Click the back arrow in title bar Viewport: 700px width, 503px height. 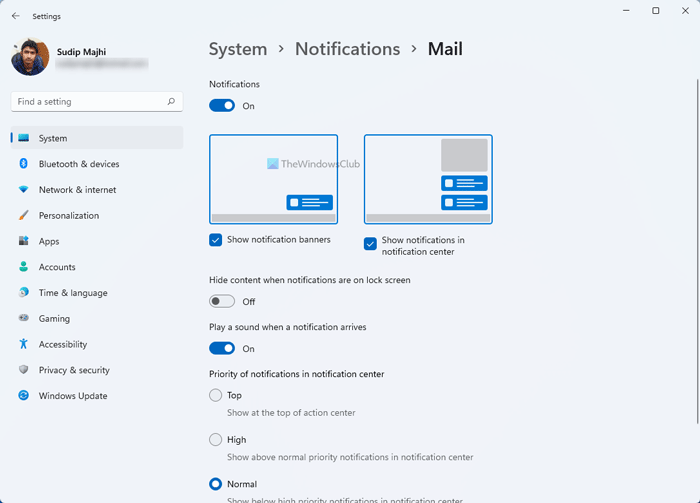point(15,16)
